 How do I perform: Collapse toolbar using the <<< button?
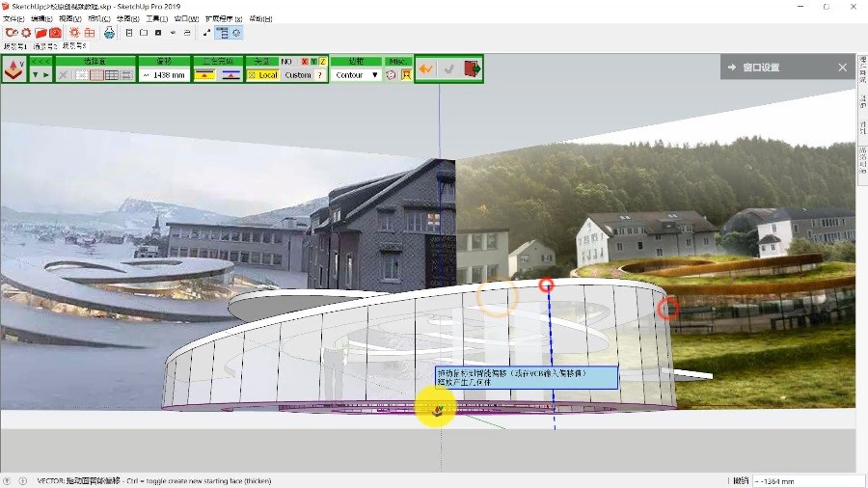tap(41, 62)
